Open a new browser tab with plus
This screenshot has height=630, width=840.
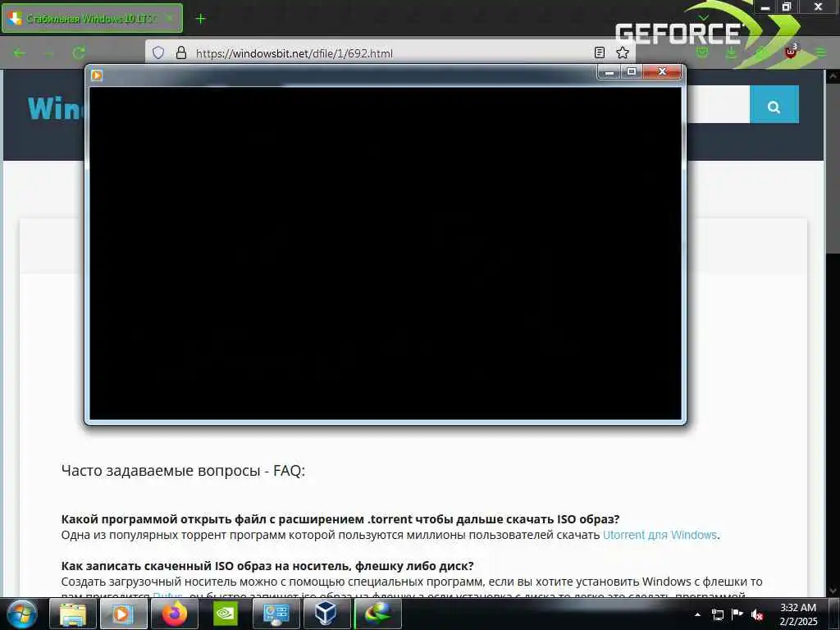[200, 19]
